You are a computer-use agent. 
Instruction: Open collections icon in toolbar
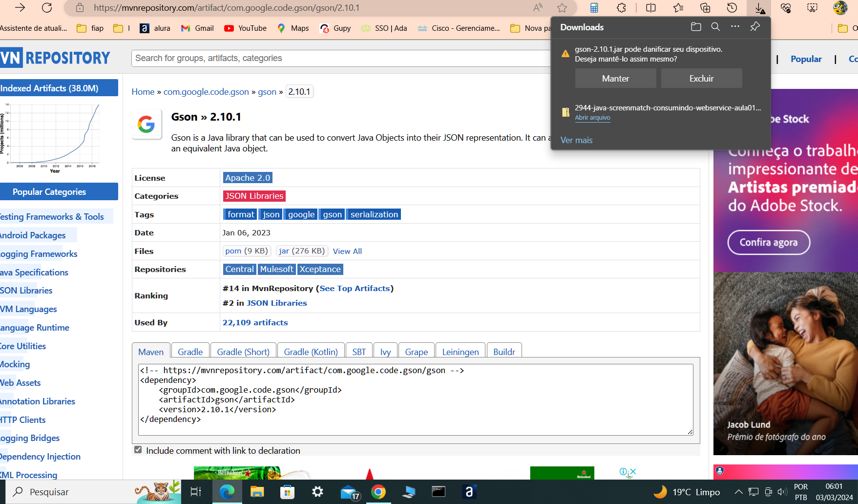pos(705,8)
